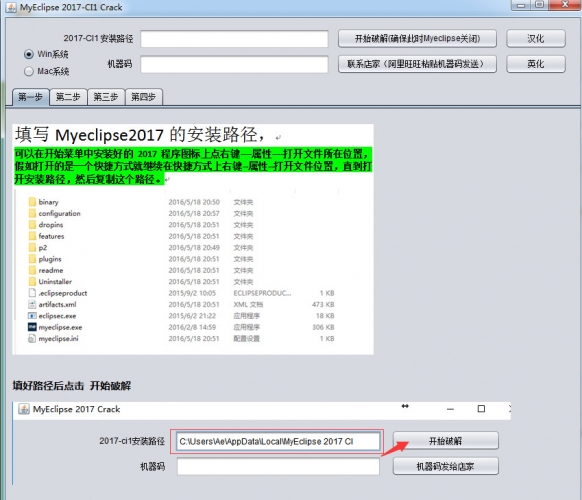Click the eclipsec.exe file name
582x500 pixels.
point(58,316)
